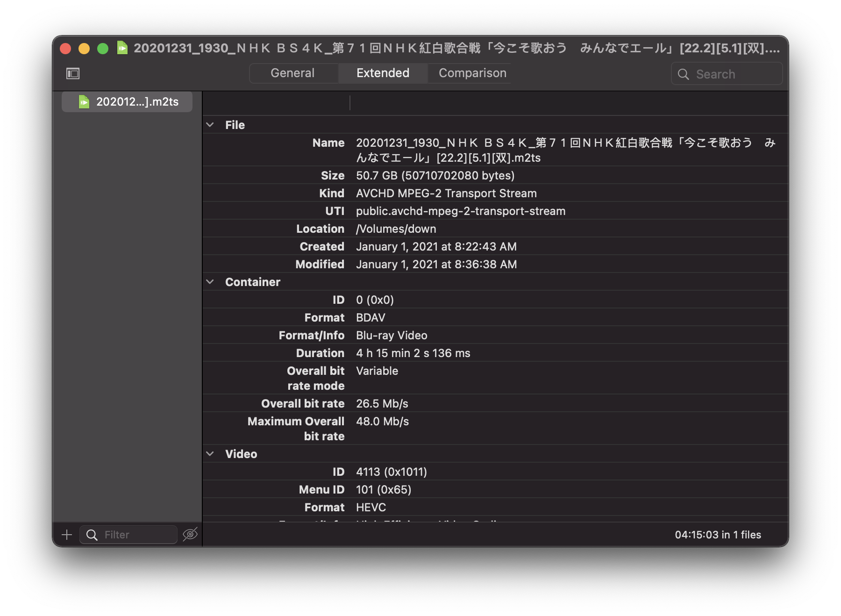Click the Menu ID field label
This screenshot has height=616, width=841.
coord(322,490)
